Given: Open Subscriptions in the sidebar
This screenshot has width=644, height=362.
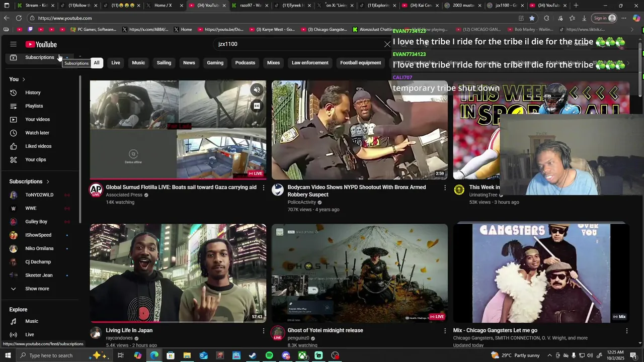Looking at the screenshot, I should pos(40,57).
